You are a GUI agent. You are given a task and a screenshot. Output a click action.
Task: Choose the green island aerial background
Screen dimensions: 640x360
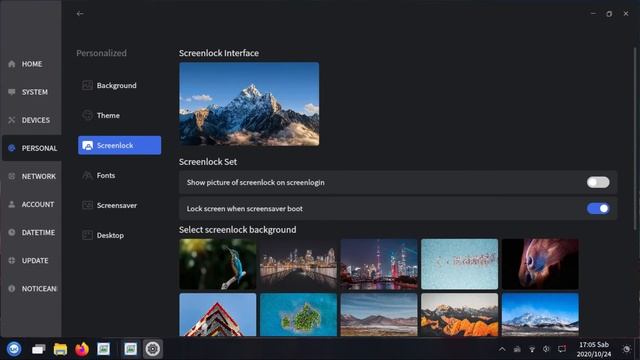point(298,315)
